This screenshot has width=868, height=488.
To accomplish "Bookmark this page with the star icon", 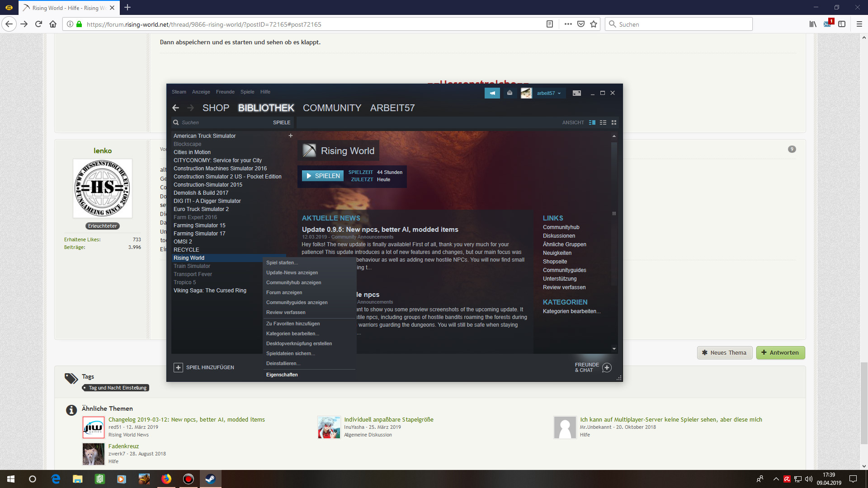I will [594, 24].
